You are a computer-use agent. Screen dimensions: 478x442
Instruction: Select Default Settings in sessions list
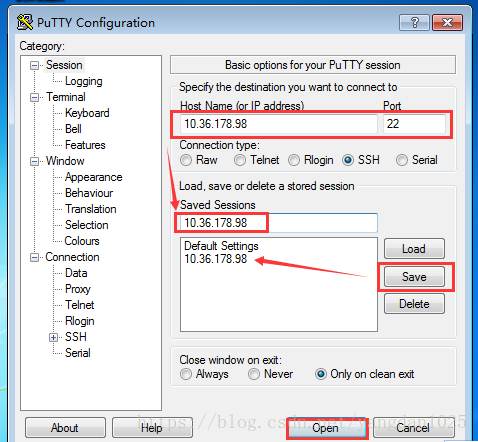pyautogui.click(x=221, y=246)
